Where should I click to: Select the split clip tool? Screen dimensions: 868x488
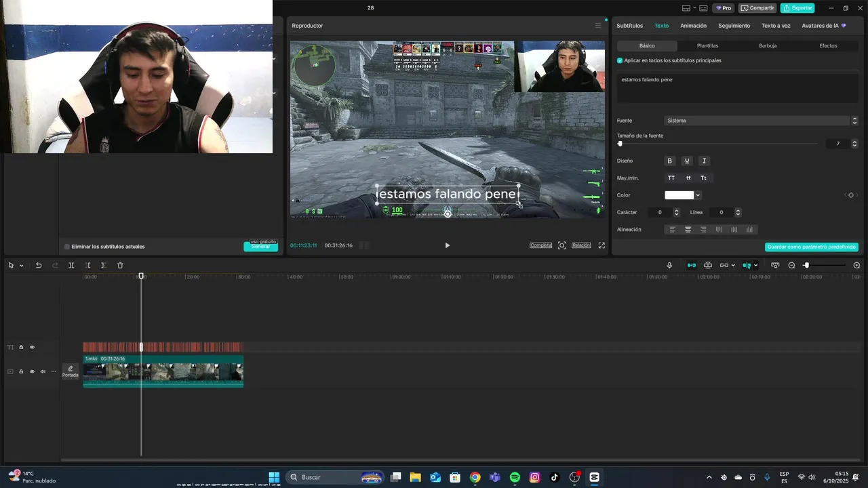(x=71, y=265)
